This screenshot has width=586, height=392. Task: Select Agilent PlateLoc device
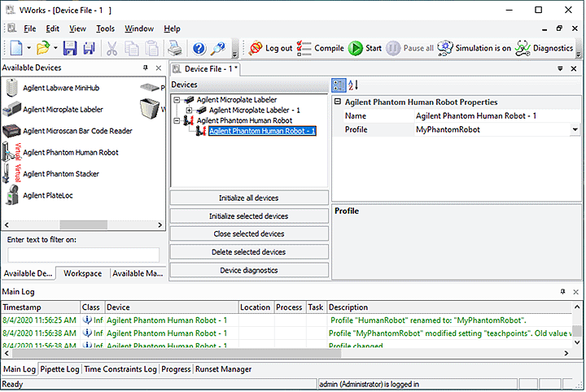point(47,196)
